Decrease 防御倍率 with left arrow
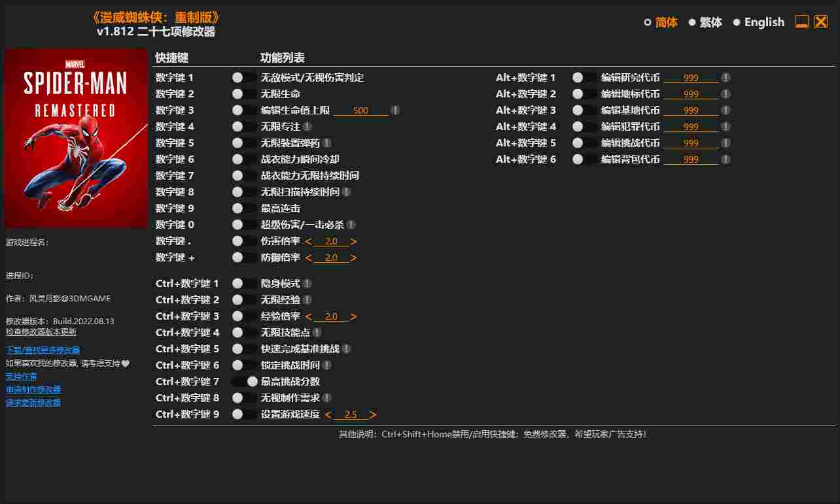 pos(309,258)
